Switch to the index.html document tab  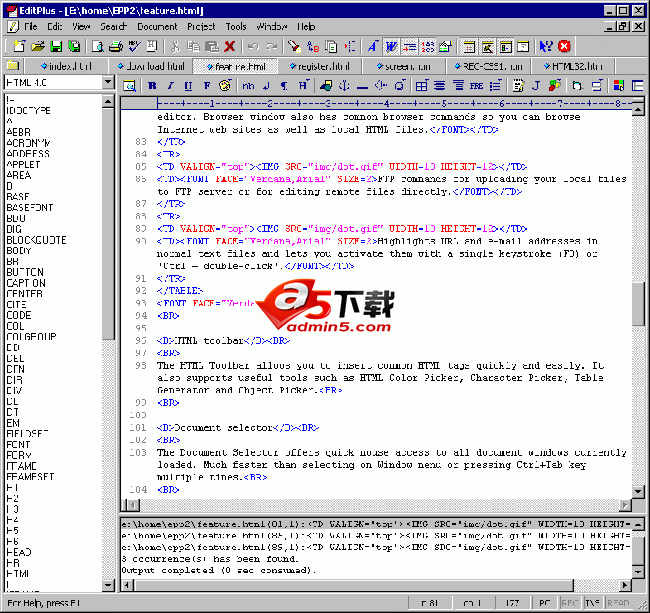[x=66, y=66]
